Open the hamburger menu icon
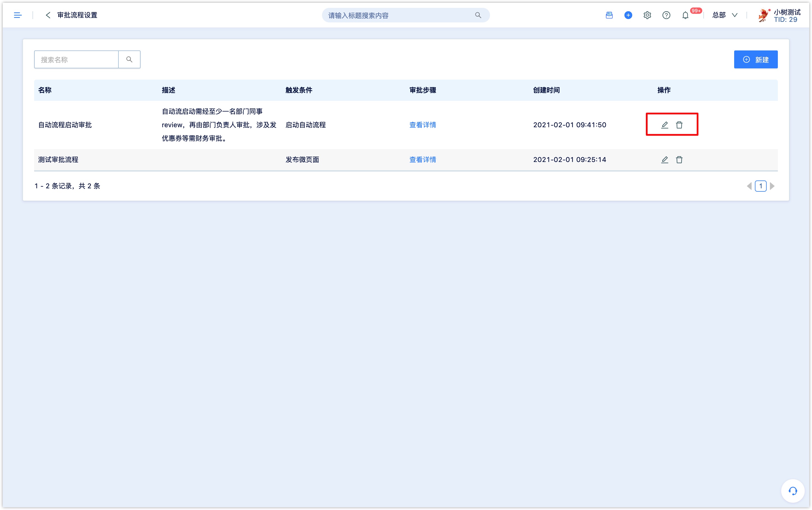The image size is (812, 510). 18,15
